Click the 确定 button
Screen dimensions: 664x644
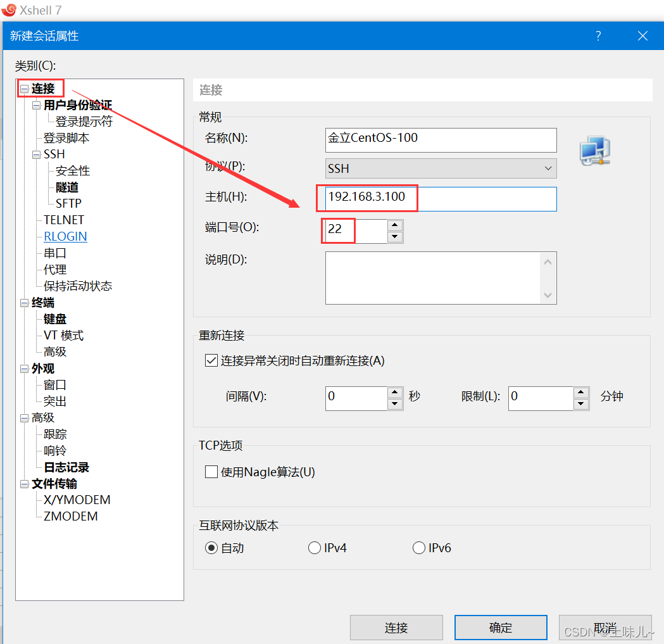pyautogui.click(x=501, y=628)
